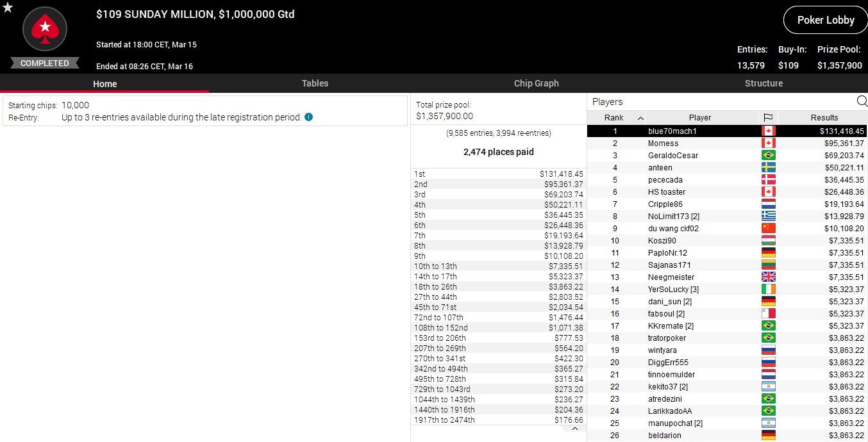Open the Chip Graph tab

pyautogui.click(x=536, y=83)
